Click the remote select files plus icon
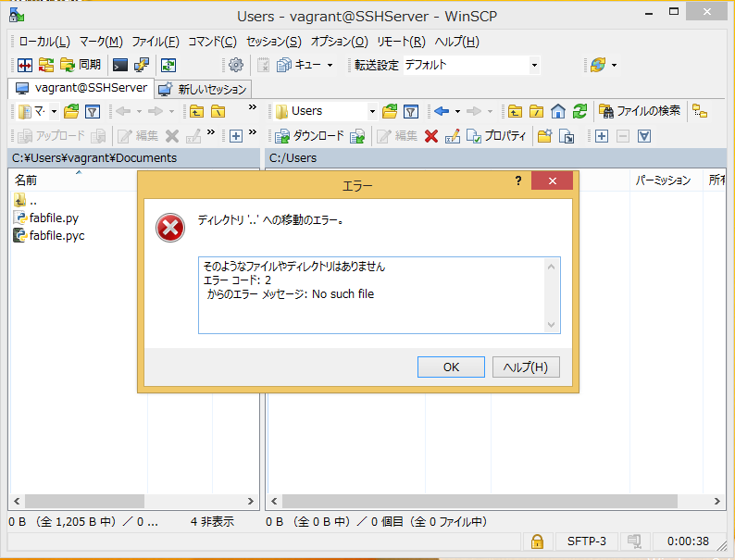 tap(602, 136)
